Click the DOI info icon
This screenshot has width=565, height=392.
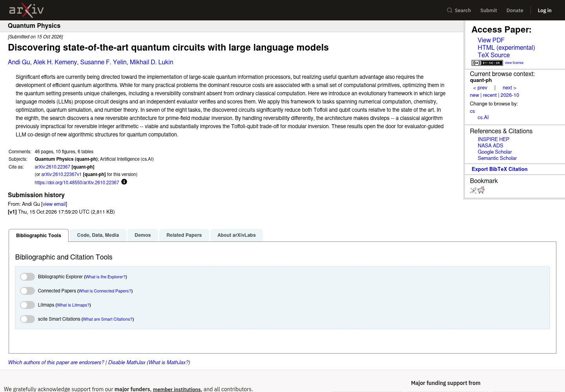(x=124, y=182)
